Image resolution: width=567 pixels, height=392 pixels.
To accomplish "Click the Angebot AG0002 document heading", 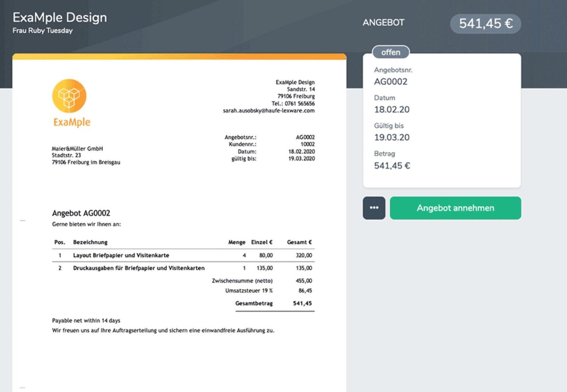I will pyautogui.click(x=81, y=213).
